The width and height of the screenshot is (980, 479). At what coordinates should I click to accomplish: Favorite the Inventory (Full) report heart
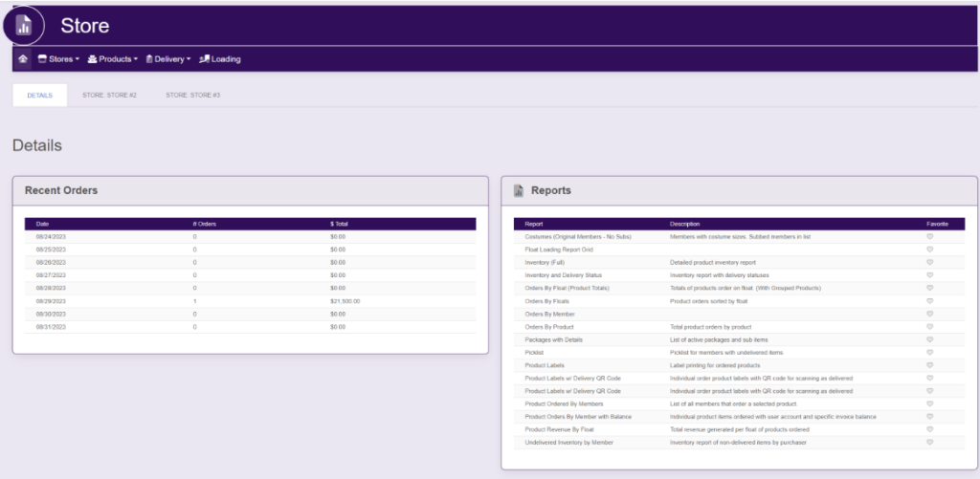tap(929, 262)
